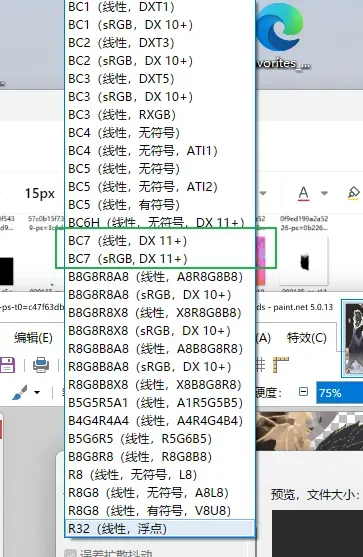
Task: Select B5G6R5 (线性, R5G6B5)
Action: click(160, 439)
